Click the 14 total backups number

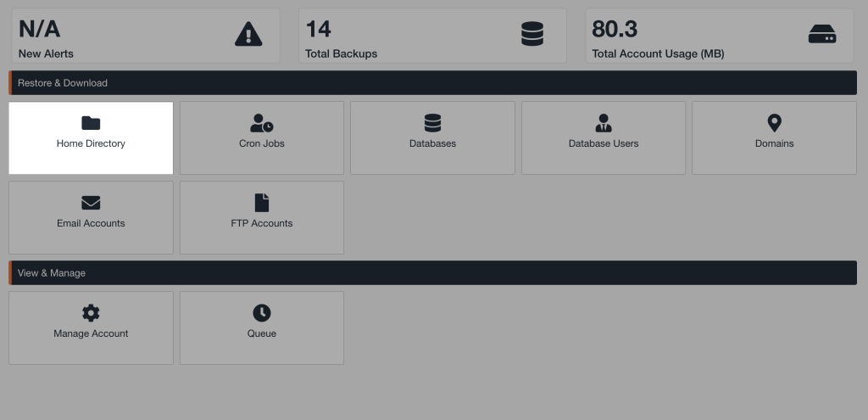click(x=318, y=29)
